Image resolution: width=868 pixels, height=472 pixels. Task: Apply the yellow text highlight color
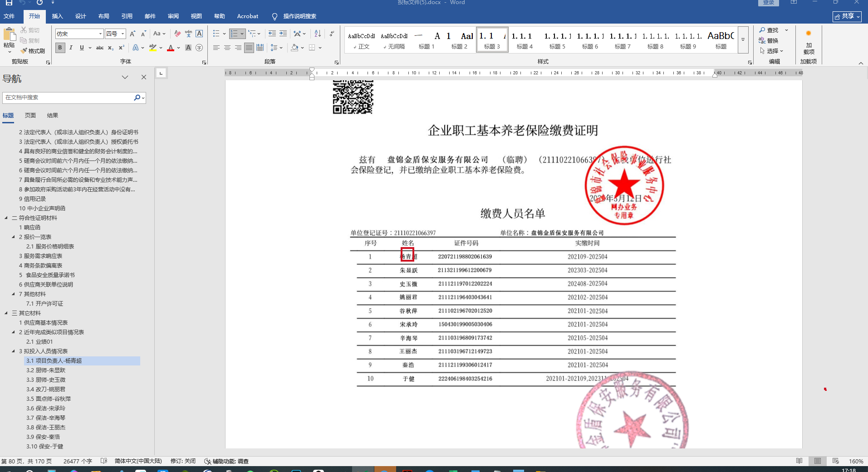(x=152, y=48)
